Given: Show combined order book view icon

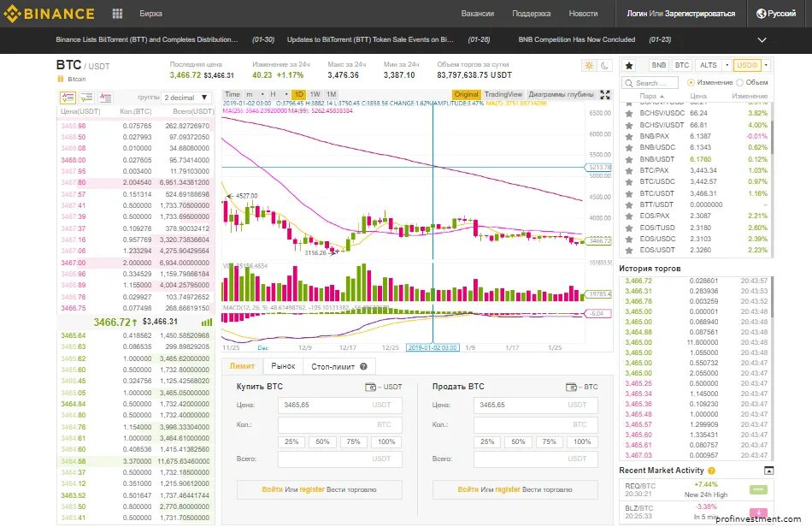Looking at the screenshot, I should pyautogui.click(x=68, y=98).
